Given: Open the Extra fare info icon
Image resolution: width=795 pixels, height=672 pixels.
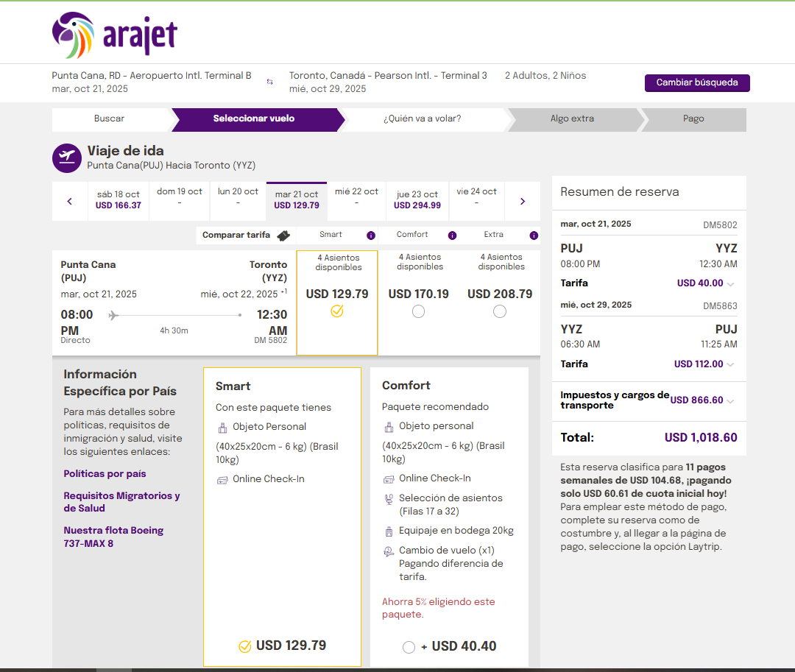Looking at the screenshot, I should pos(533,234).
